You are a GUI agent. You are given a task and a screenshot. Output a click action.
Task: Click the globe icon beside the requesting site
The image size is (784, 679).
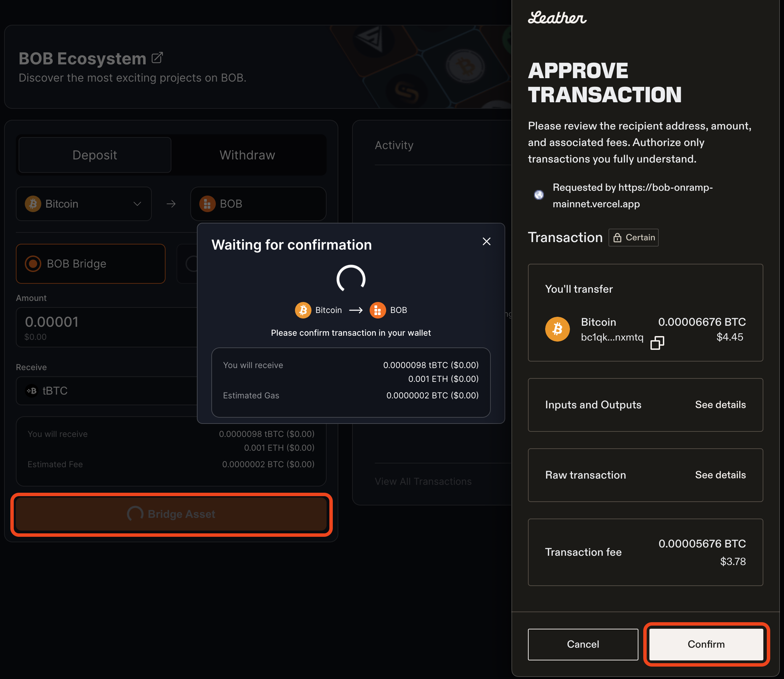click(539, 195)
